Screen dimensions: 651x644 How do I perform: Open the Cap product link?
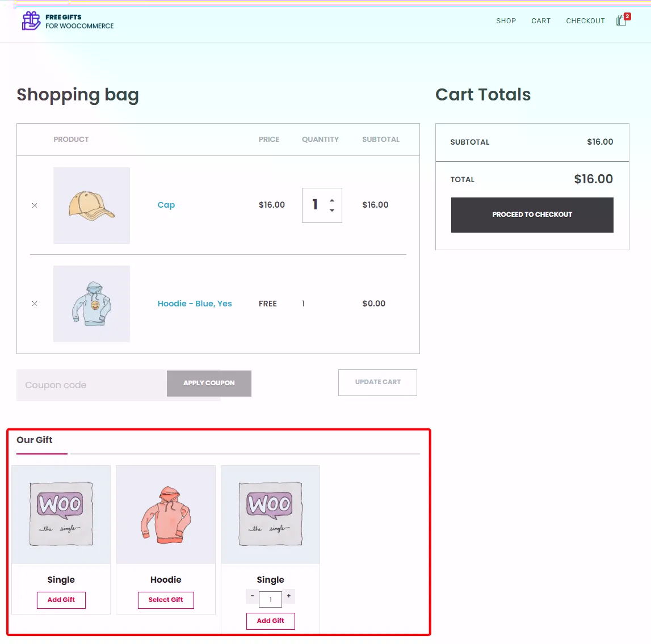pyautogui.click(x=166, y=205)
